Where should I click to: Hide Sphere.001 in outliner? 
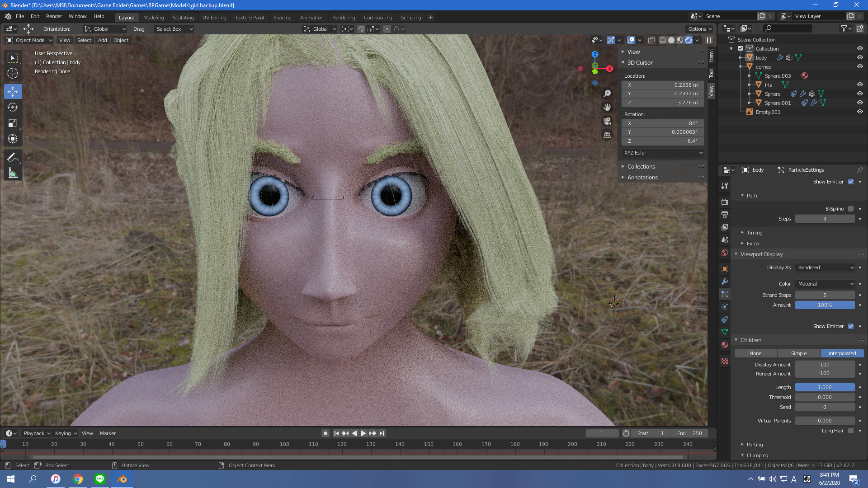tap(860, 103)
